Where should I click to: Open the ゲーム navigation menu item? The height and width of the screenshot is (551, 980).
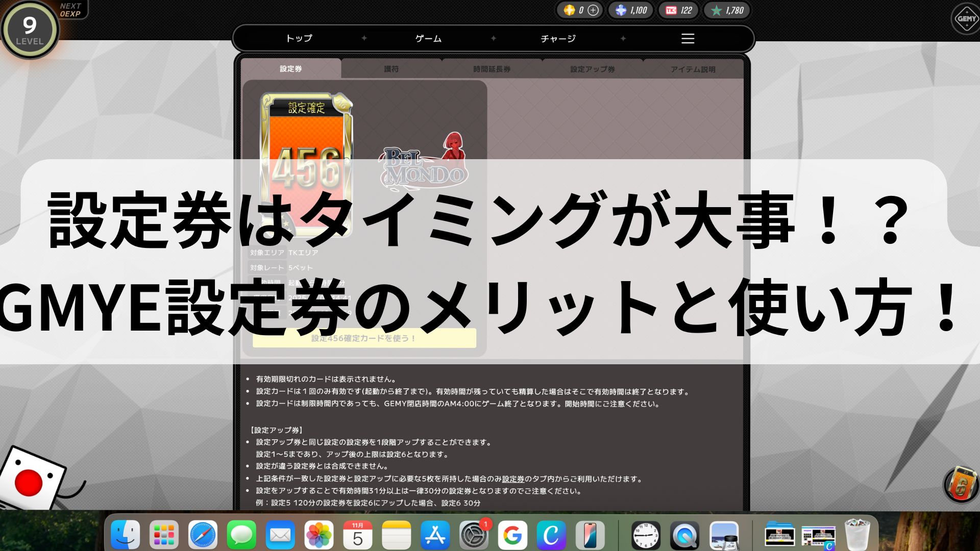(428, 39)
